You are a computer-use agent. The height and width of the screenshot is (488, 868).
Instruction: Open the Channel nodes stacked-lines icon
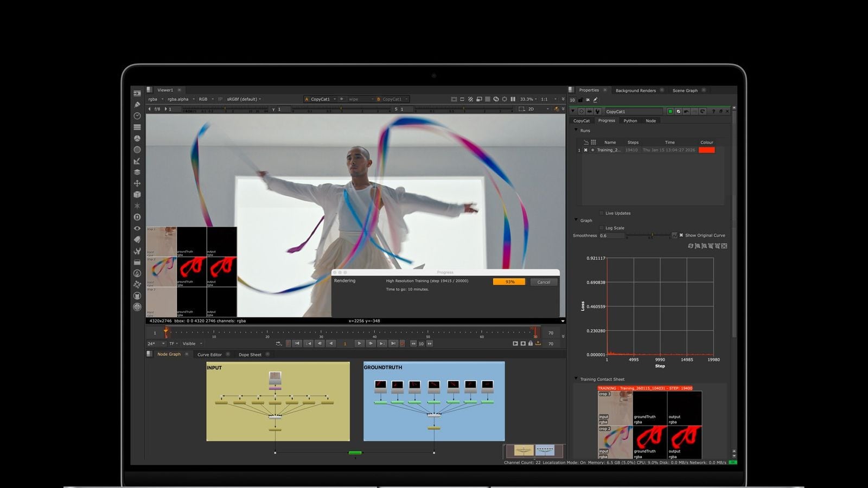(137, 127)
